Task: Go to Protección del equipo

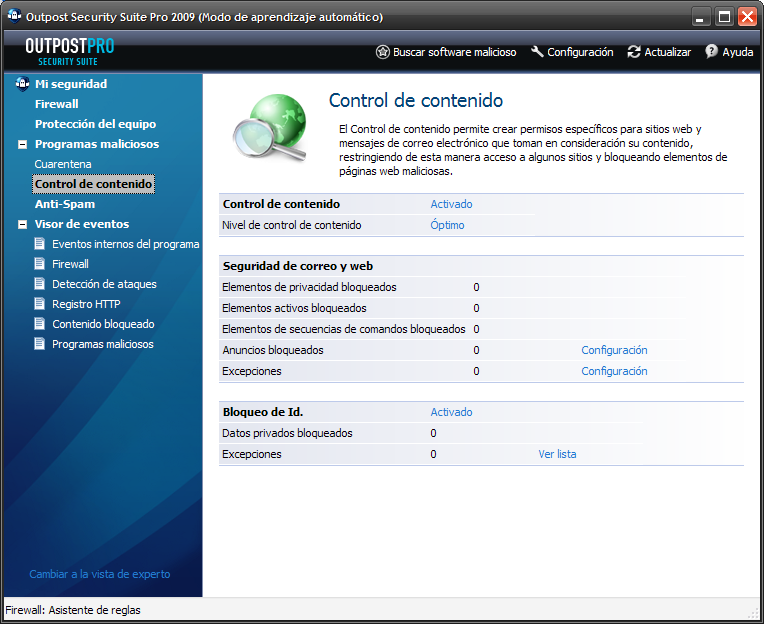Action: 96,124
